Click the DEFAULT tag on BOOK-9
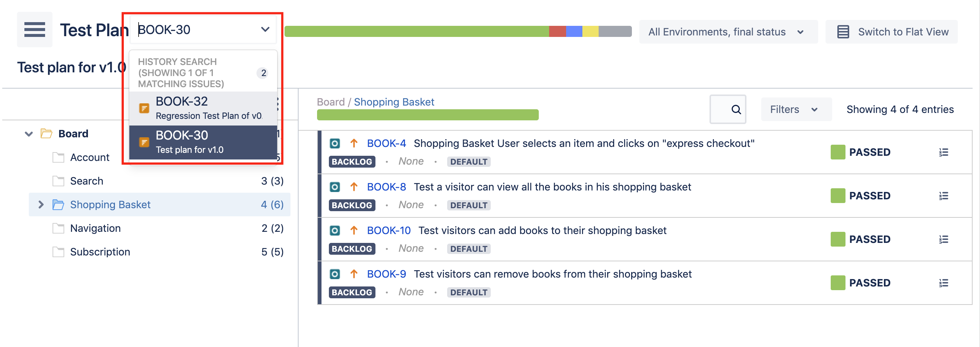Image resolution: width=980 pixels, height=347 pixels. click(x=469, y=292)
